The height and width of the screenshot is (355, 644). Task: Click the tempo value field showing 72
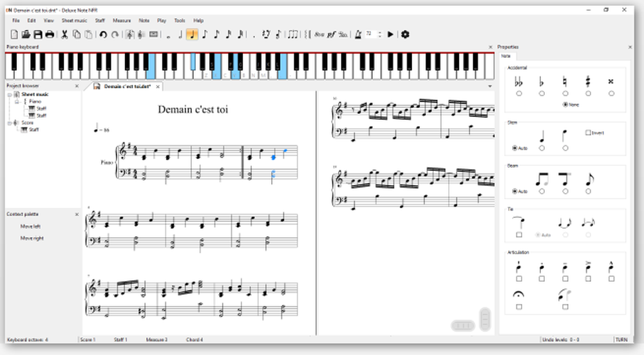tap(370, 34)
